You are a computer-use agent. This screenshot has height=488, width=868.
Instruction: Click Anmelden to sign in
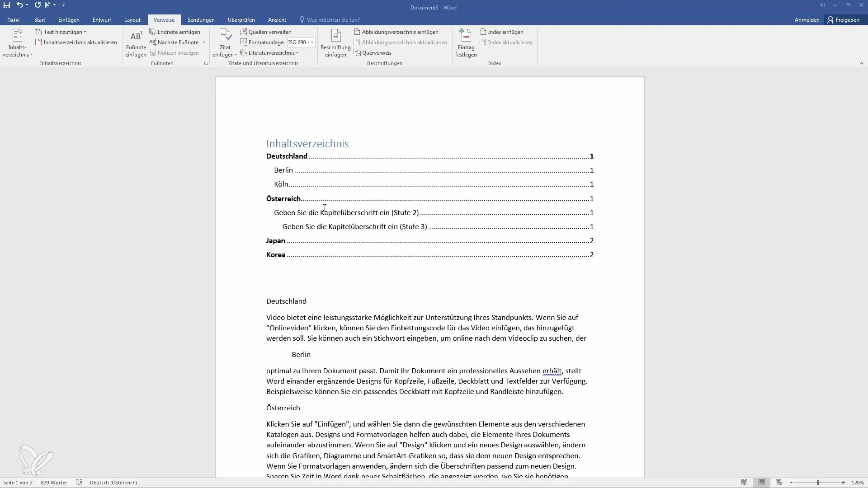[807, 20]
